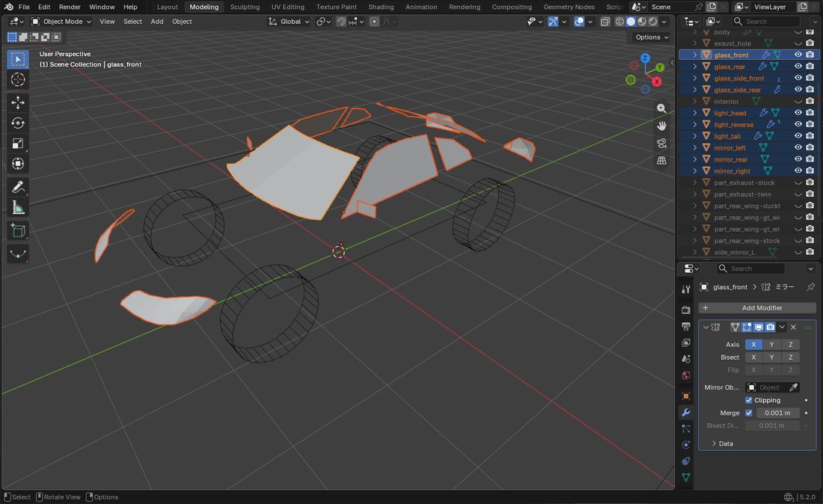The image size is (823, 504).
Task: Open viewport Select menu
Action: (x=132, y=22)
